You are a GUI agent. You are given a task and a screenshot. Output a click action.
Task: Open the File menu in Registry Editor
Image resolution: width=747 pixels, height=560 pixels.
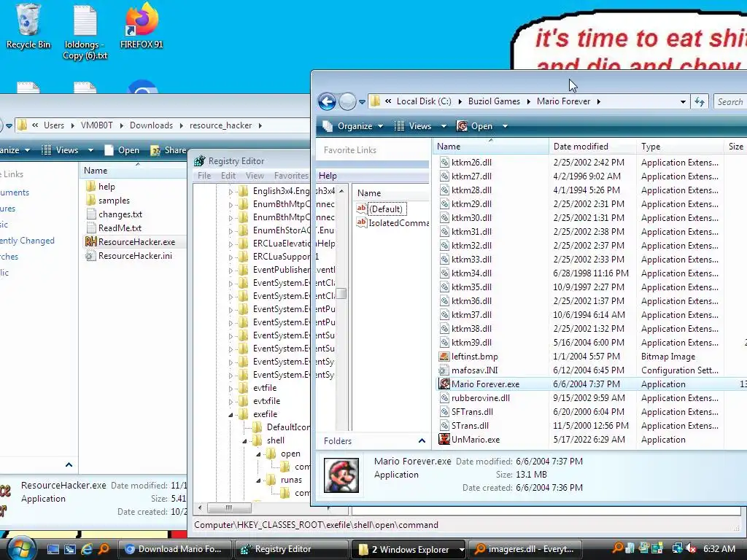point(204,176)
